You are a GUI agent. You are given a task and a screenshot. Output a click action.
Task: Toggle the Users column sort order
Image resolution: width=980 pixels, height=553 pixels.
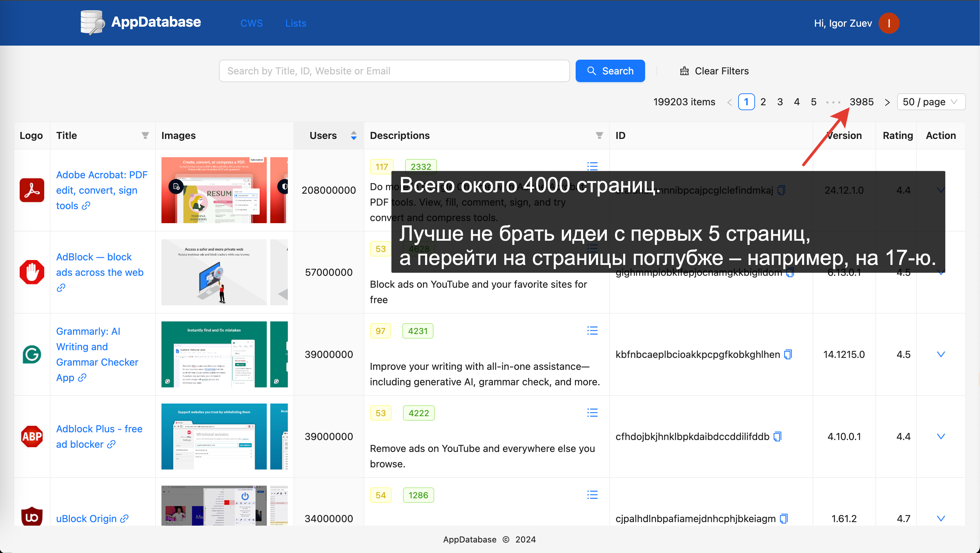[353, 135]
